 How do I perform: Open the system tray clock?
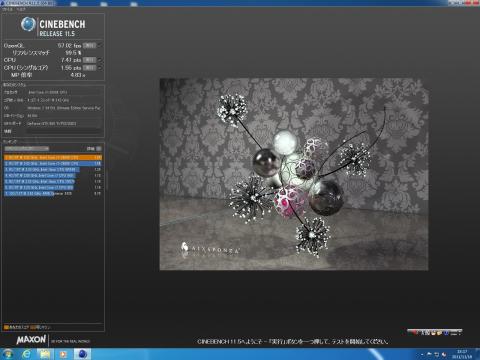click(462, 354)
